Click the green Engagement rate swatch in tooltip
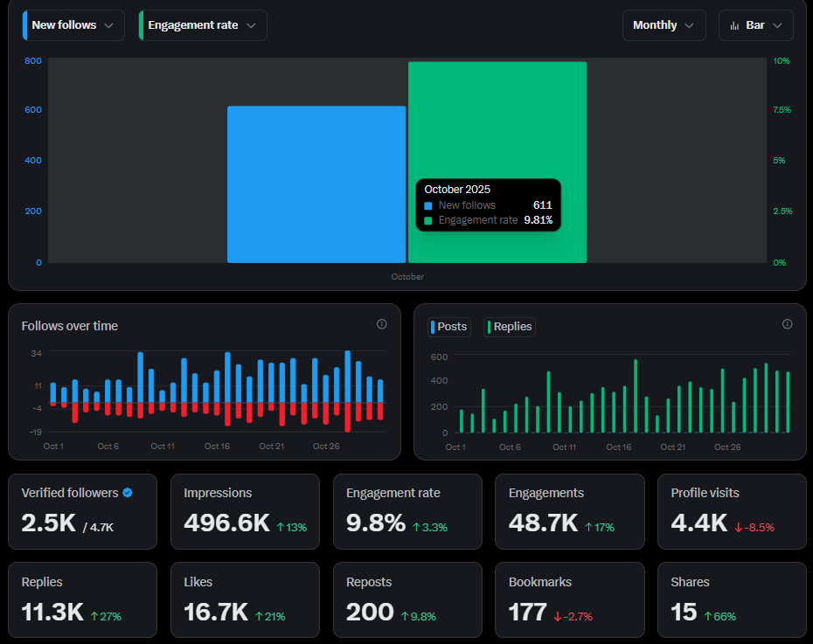Viewport: 813px width, 644px height. (428, 221)
